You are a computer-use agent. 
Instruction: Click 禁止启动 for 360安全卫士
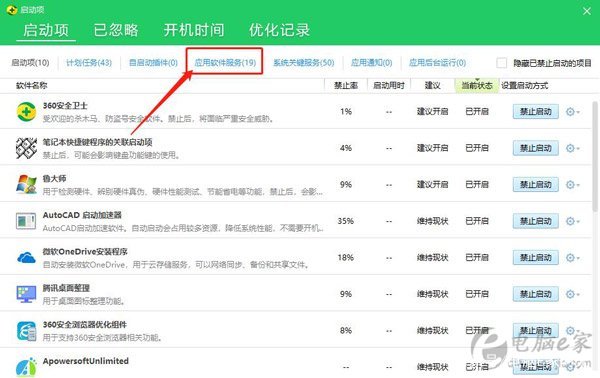pyautogui.click(x=535, y=112)
